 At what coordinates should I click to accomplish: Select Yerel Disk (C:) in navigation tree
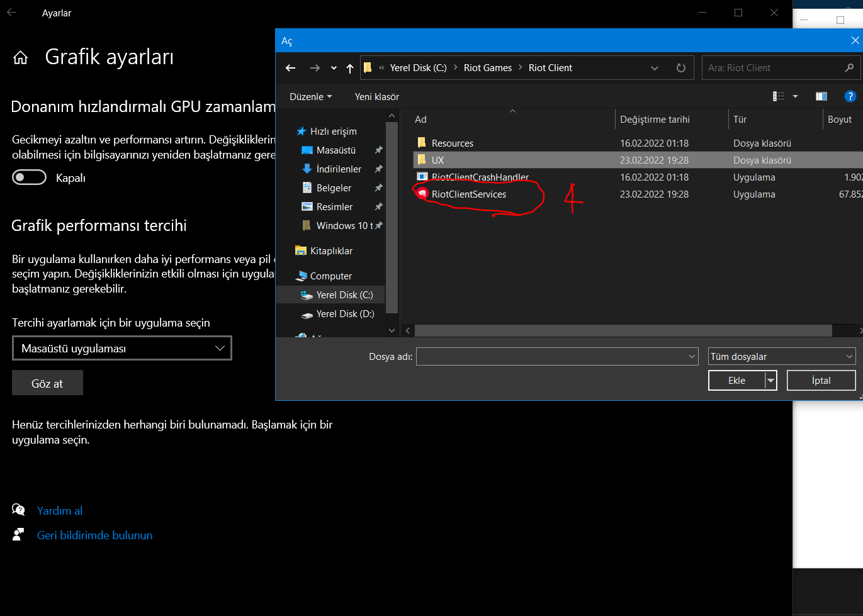coord(344,295)
